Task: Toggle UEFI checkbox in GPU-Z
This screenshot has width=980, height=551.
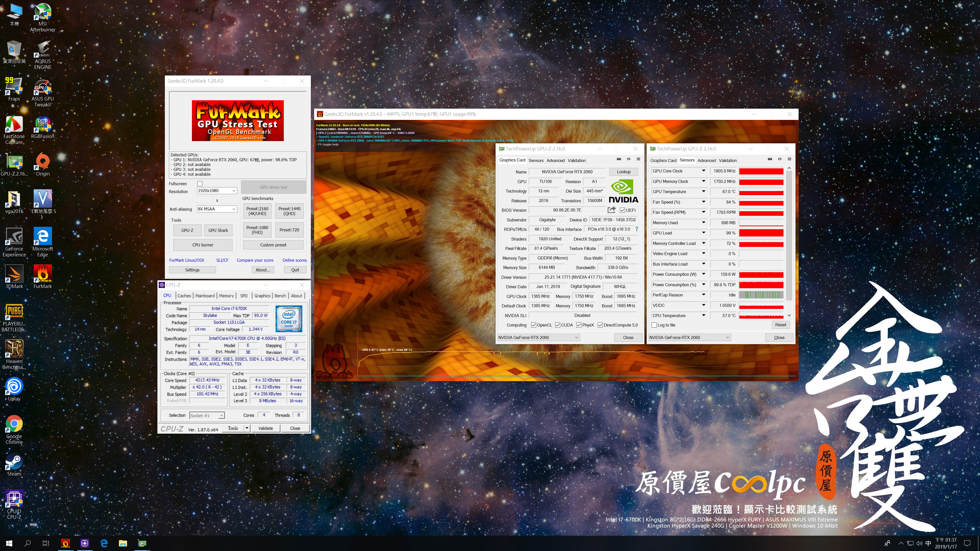Action: pos(622,210)
